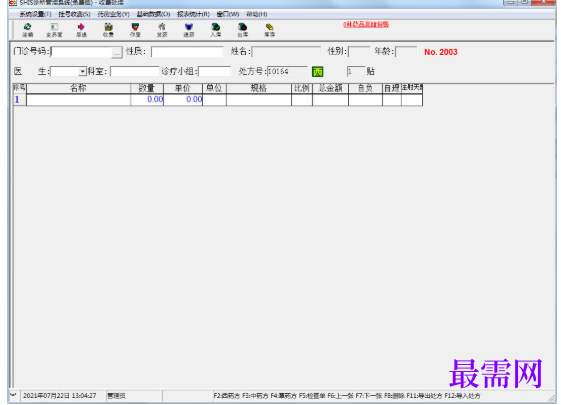Click the 名称 cell in row 1

[78, 99]
